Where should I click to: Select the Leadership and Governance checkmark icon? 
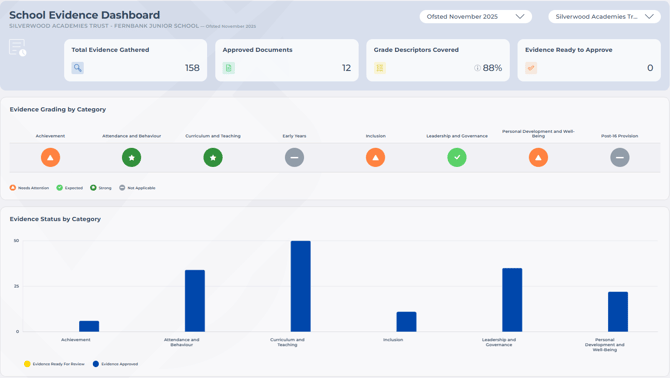point(457,158)
